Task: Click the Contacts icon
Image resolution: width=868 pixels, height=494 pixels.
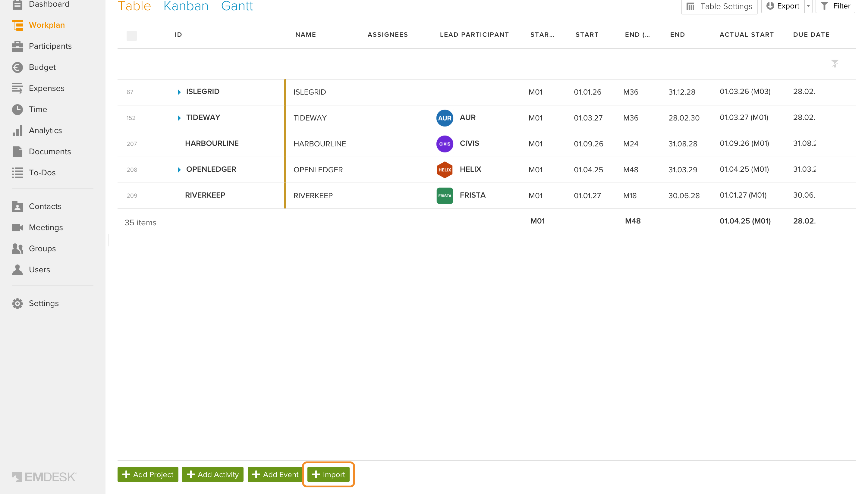Action: (x=17, y=206)
